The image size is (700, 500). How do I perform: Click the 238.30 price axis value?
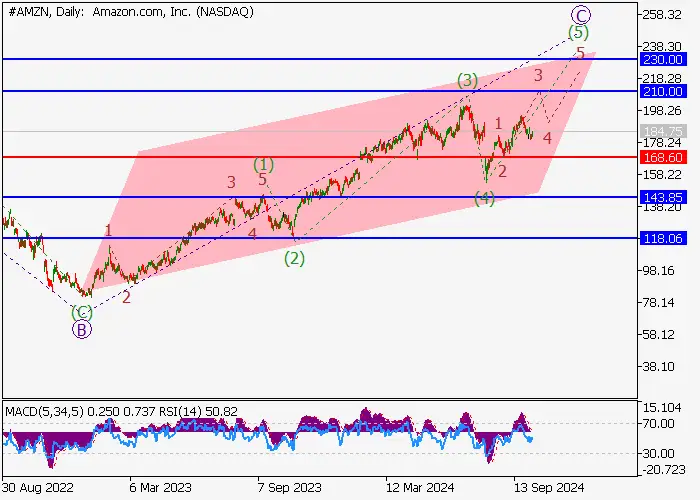[x=662, y=46]
